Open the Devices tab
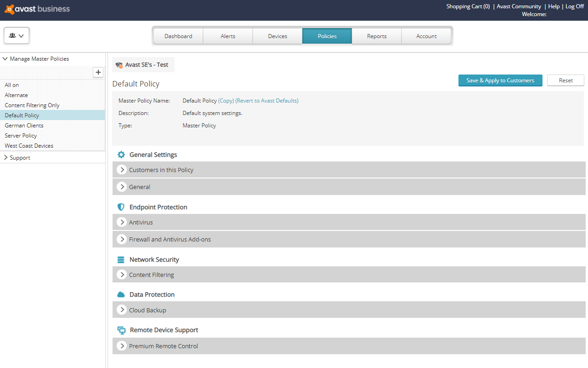This screenshot has height=368, width=588. coord(277,36)
